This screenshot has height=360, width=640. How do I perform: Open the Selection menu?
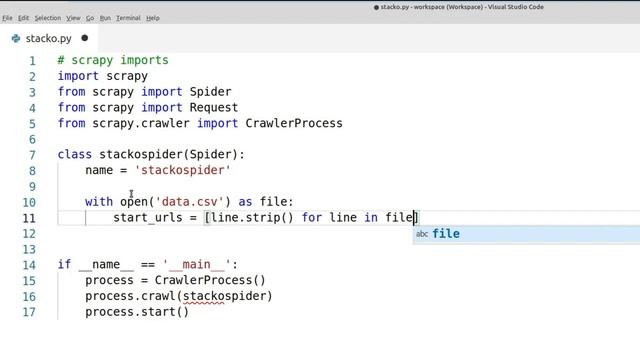coord(47,18)
